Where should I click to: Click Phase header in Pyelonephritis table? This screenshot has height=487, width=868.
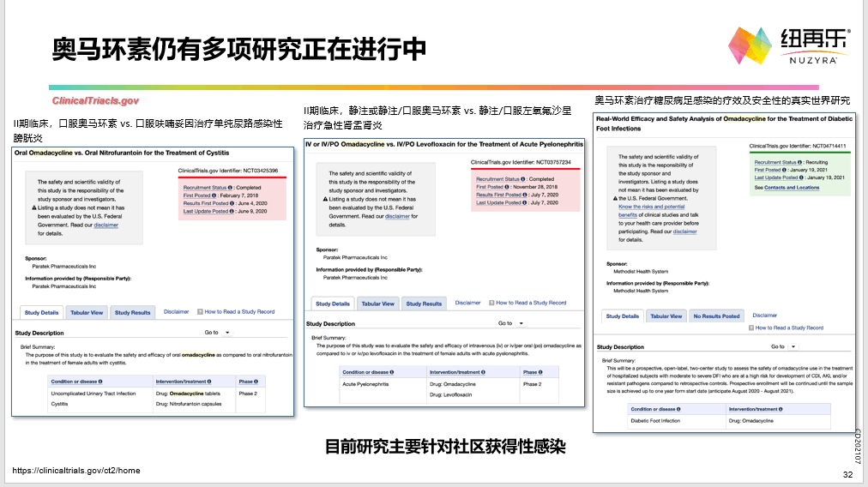(530, 372)
